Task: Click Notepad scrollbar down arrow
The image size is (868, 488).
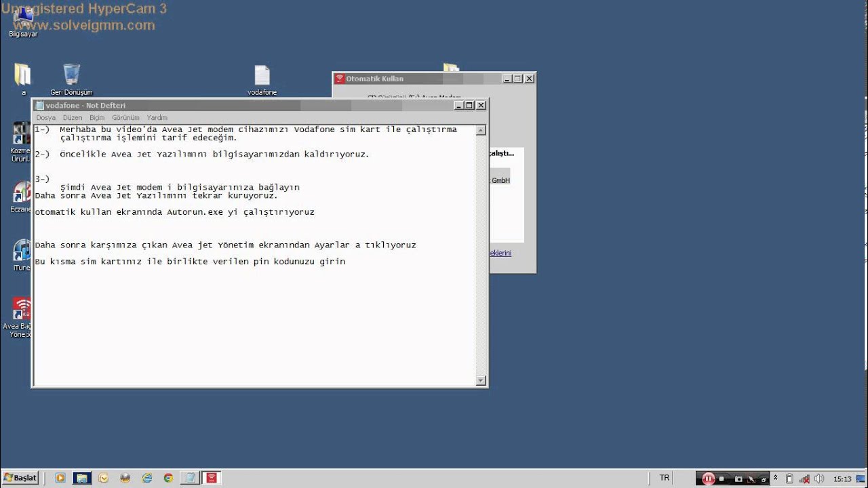Action: pyautogui.click(x=481, y=380)
